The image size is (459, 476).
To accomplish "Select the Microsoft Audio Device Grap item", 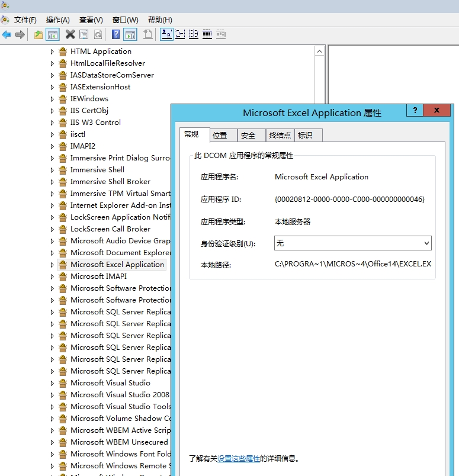I will [121, 241].
